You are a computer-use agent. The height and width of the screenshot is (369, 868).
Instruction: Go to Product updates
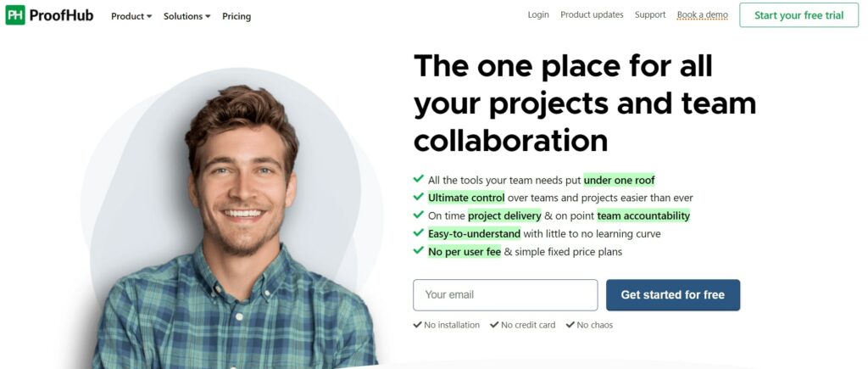coord(592,15)
